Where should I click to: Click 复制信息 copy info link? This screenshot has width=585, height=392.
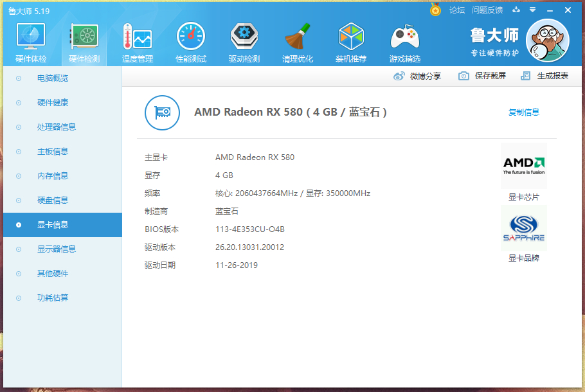coord(524,112)
